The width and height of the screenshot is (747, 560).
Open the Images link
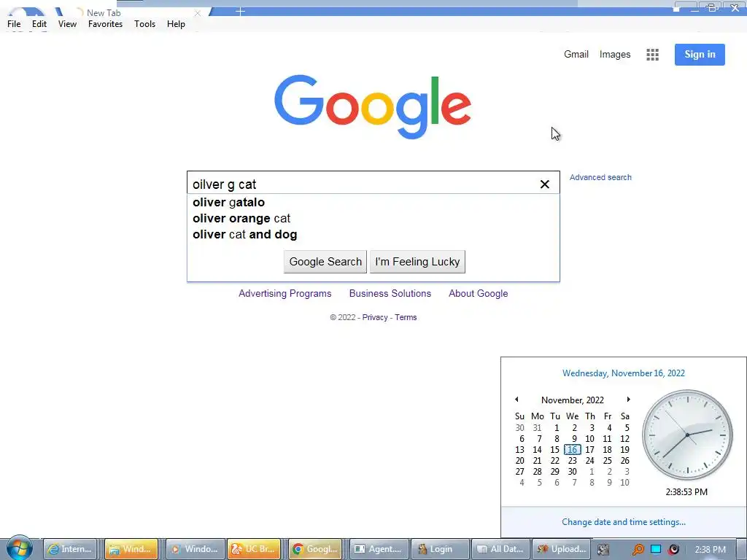[614, 54]
